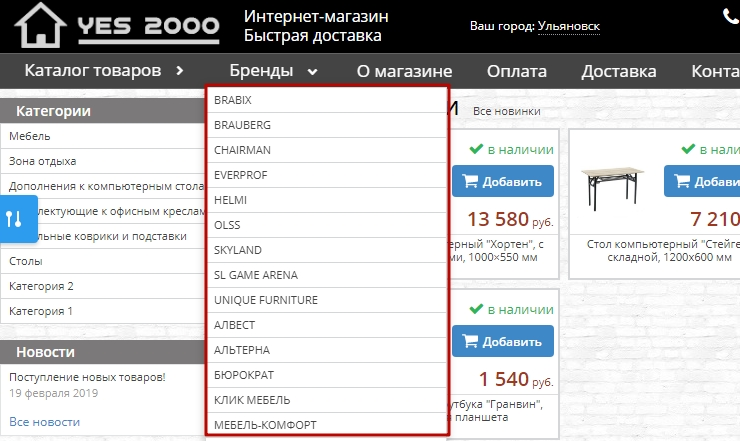Open the О магазине page
This screenshot has height=441, width=740.
point(404,71)
